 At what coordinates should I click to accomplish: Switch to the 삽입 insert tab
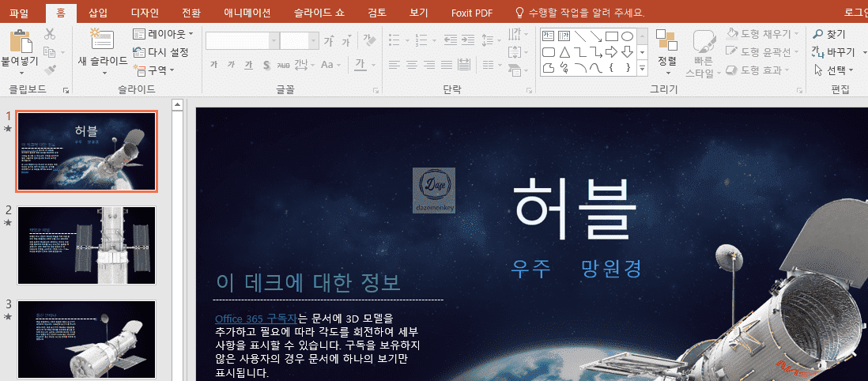(98, 13)
